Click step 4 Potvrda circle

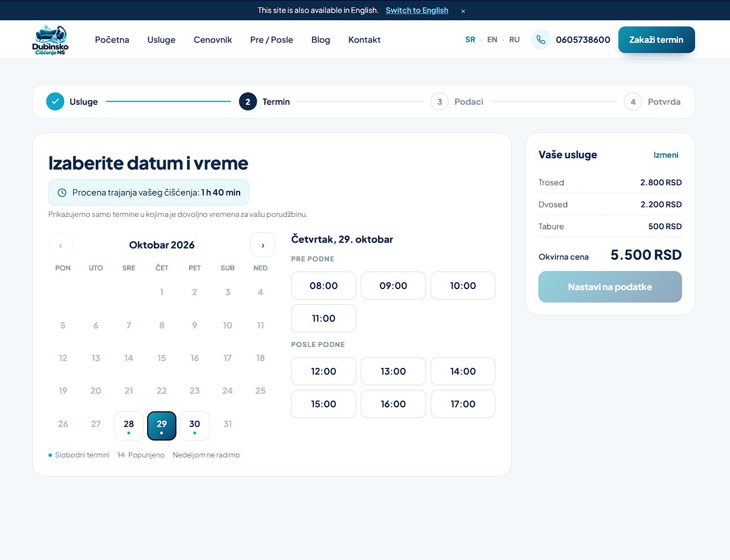[633, 101]
